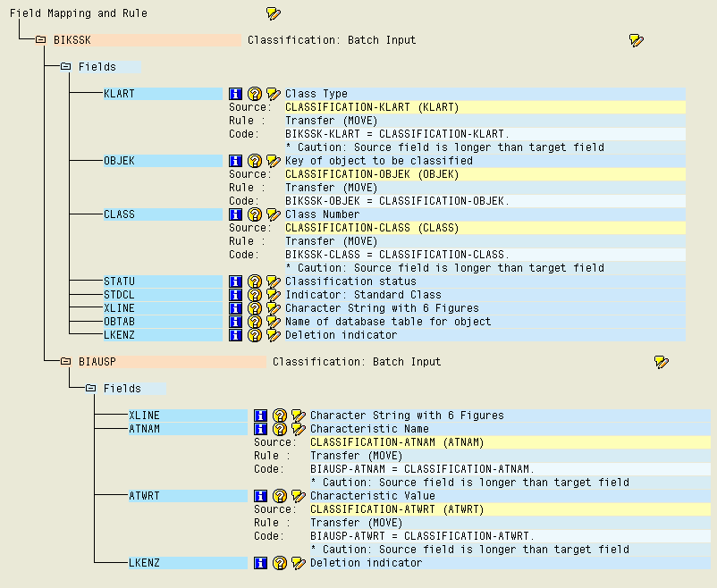Select the CLASSIFICATION-OBJEK source field text
This screenshot has width=717, height=588.
pyautogui.click(x=358, y=173)
